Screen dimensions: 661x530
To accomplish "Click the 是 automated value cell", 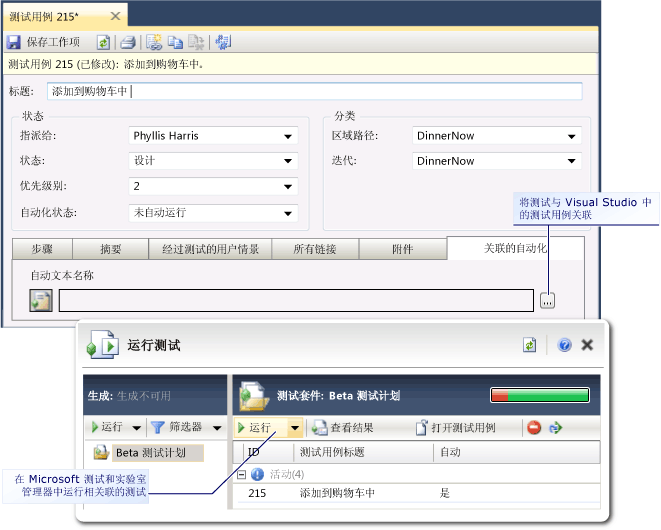I will click(x=445, y=493).
